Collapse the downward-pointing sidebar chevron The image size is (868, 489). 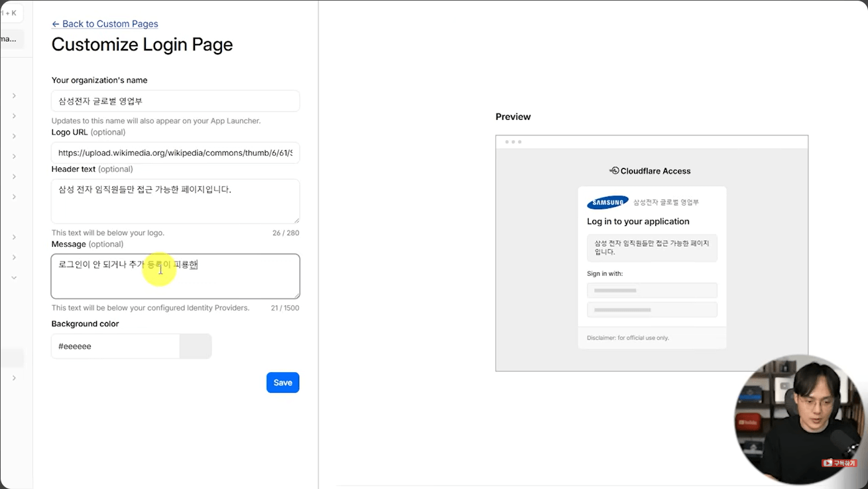(x=14, y=277)
